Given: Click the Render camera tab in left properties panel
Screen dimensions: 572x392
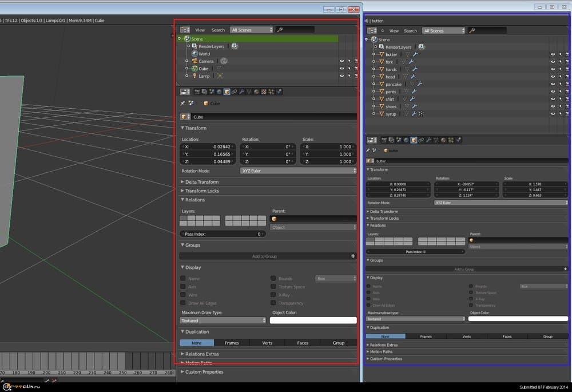Looking at the screenshot, I should [x=197, y=92].
